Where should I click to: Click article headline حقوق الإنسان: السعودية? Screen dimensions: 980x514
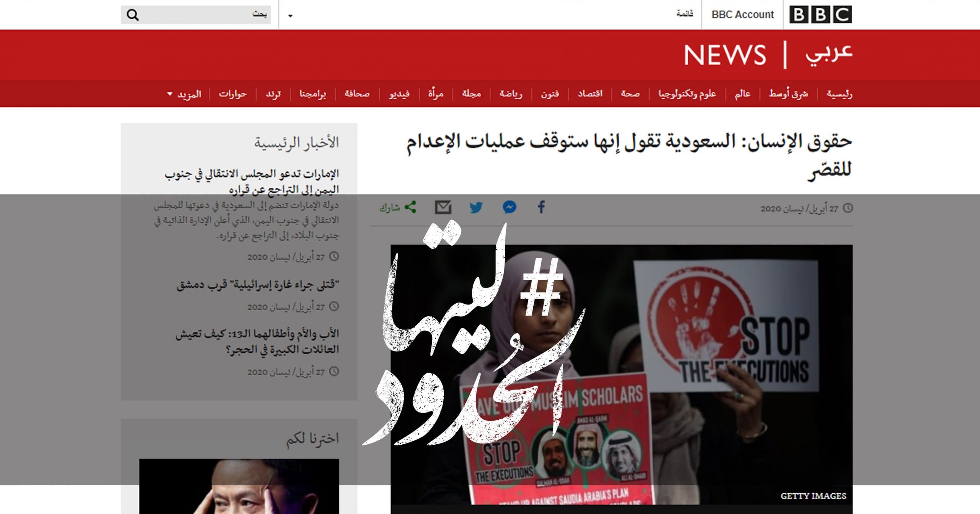629,156
